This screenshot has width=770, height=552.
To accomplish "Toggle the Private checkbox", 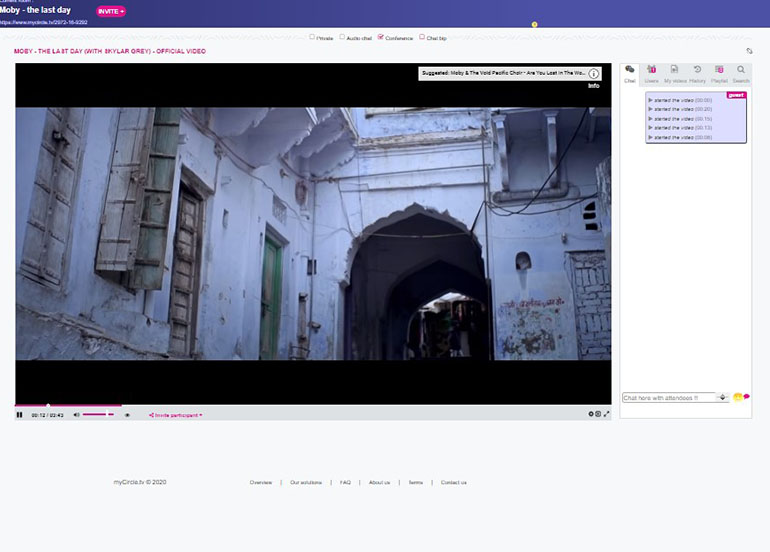I will [x=312, y=37].
